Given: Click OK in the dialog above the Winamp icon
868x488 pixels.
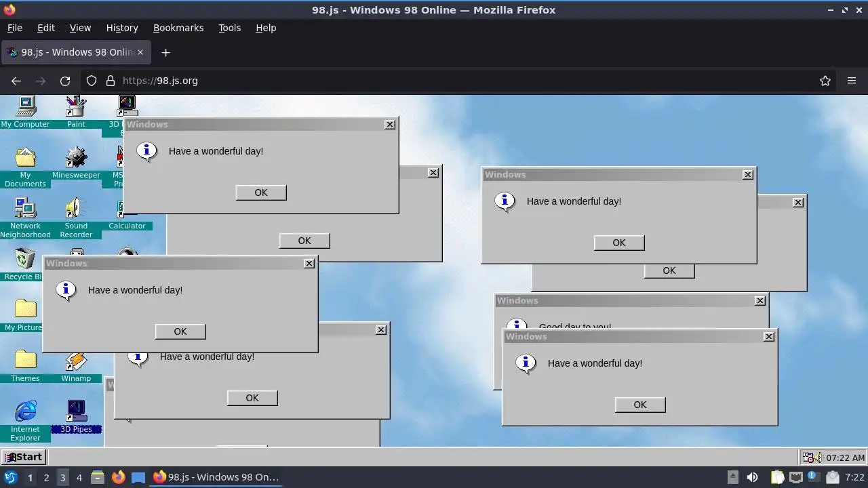Looking at the screenshot, I should coord(252,398).
